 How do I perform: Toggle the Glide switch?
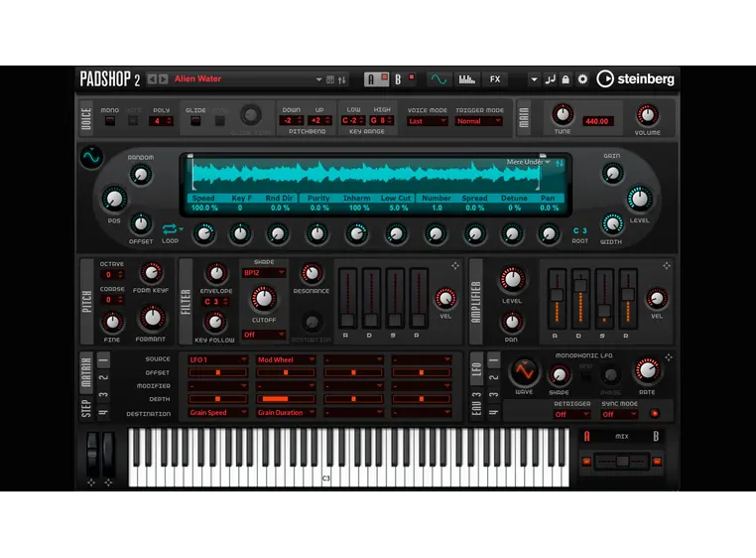tap(195, 121)
